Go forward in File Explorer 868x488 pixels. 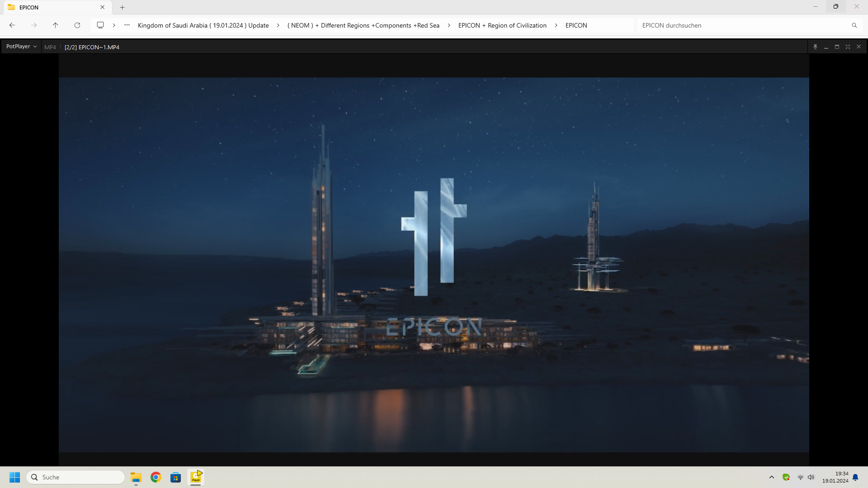tap(34, 25)
